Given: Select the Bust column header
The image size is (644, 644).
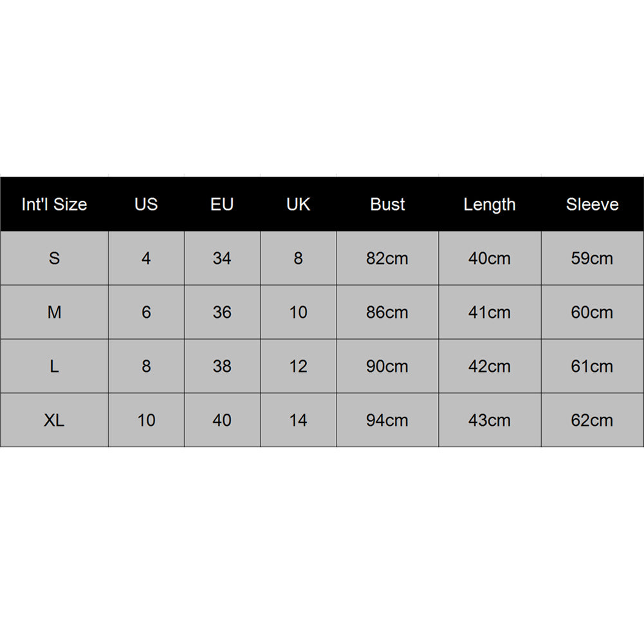Looking at the screenshot, I should (387, 205).
